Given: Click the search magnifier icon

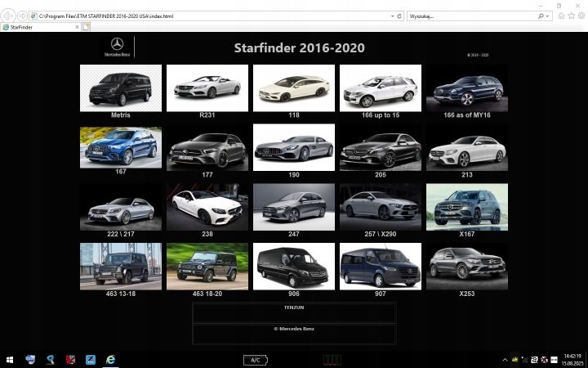Looking at the screenshot, I should (541, 16).
